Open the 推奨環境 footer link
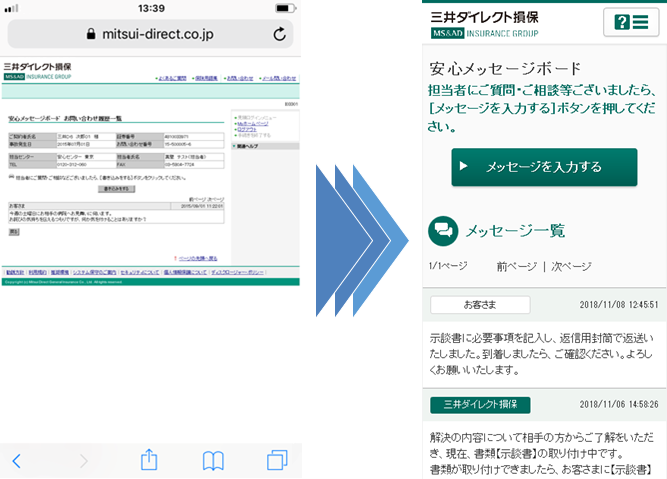This screenshot has height=479, width=667. (x=60, y=272)
